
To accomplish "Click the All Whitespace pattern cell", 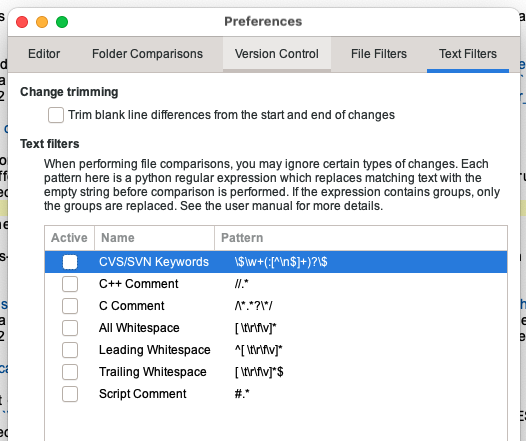I will (x=255, y=328).
